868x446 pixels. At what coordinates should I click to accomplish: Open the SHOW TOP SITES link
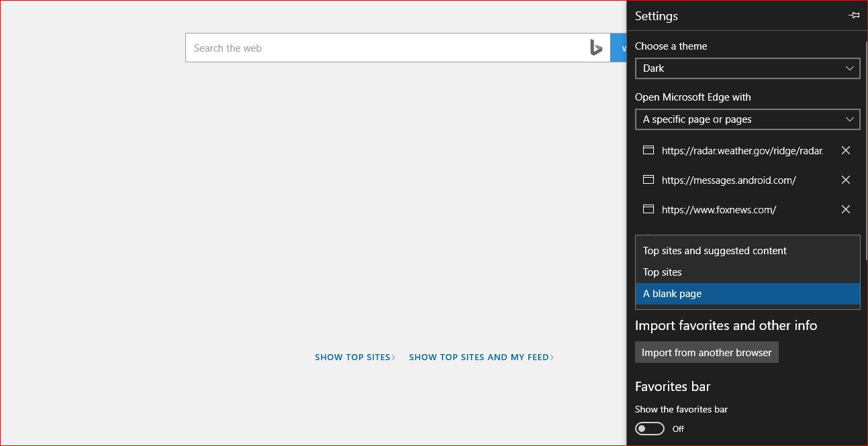[355, 357]
